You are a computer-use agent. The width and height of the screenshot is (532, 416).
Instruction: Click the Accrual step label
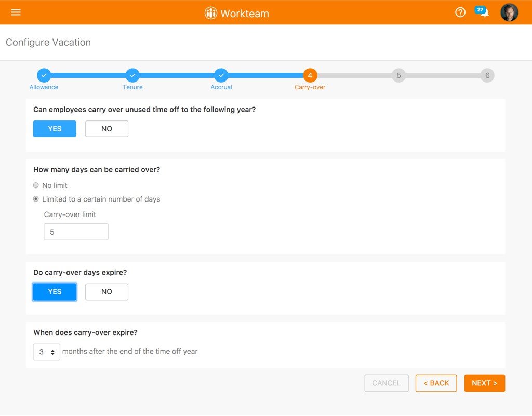click(x=221, y=87)
